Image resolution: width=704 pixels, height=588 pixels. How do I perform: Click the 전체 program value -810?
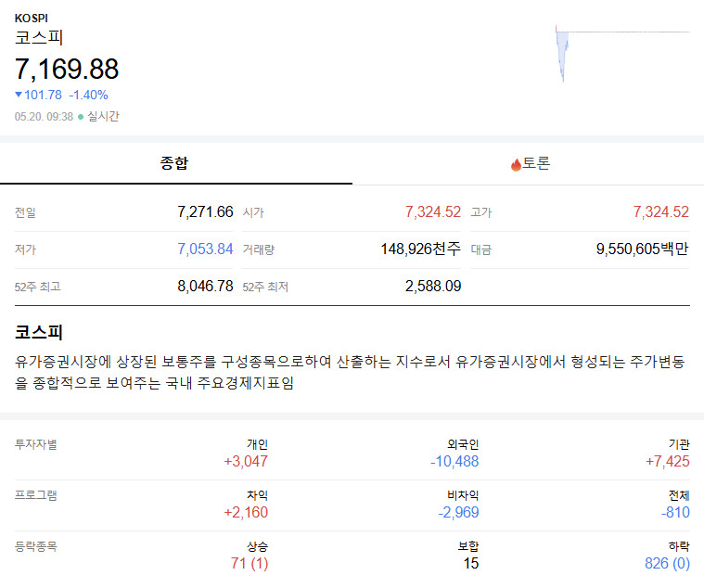(x=675, y=513)
